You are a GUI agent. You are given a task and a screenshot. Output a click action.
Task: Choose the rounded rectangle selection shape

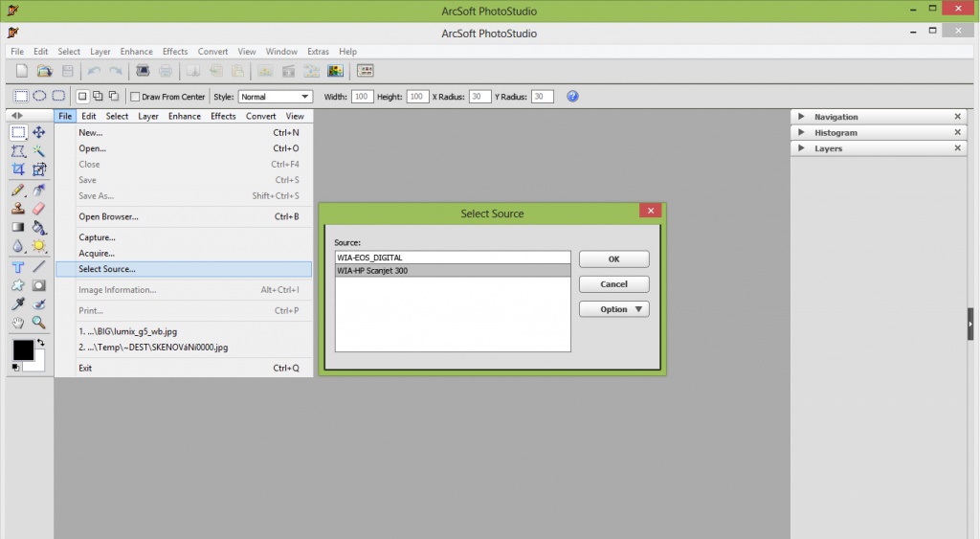[x=58, y=96]
